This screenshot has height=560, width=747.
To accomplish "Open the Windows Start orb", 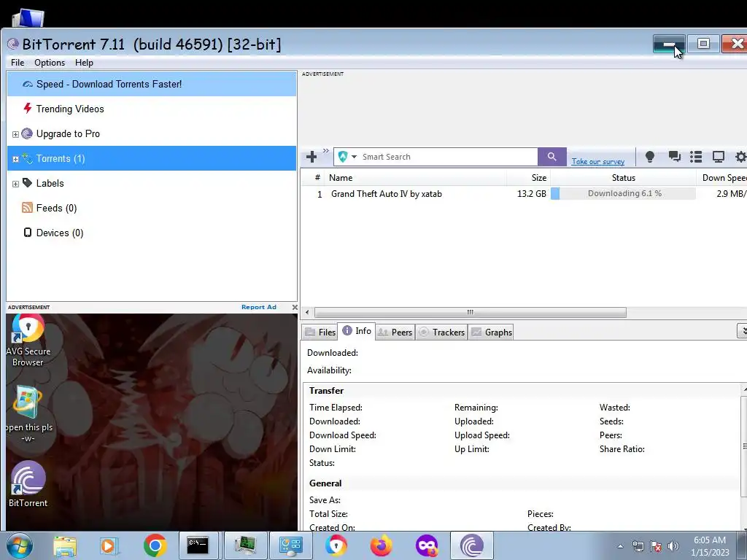I will [x=20, y=545].
